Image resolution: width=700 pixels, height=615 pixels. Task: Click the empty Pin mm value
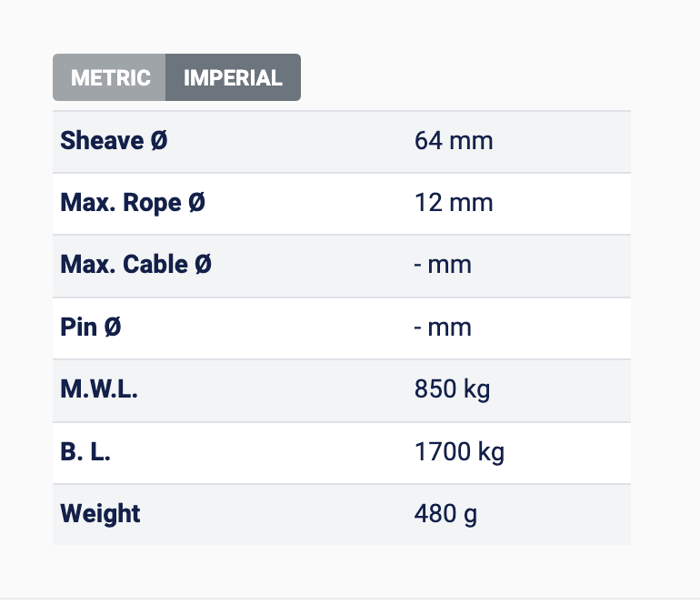443,327
